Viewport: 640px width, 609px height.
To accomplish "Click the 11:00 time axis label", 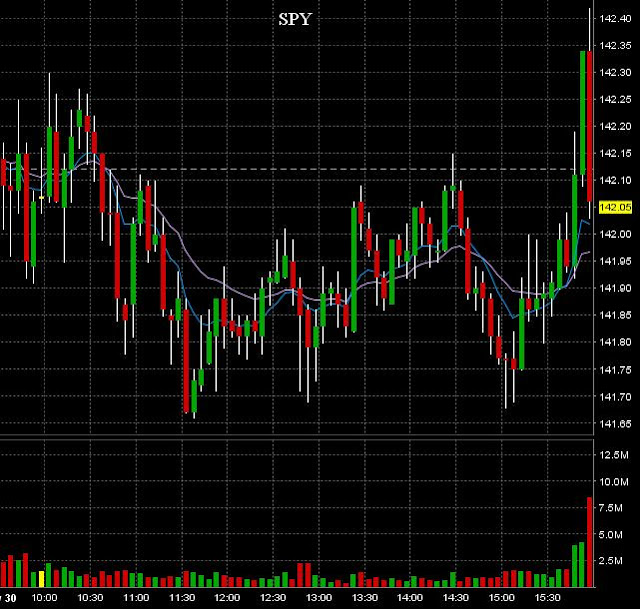I will coord(136,598).
